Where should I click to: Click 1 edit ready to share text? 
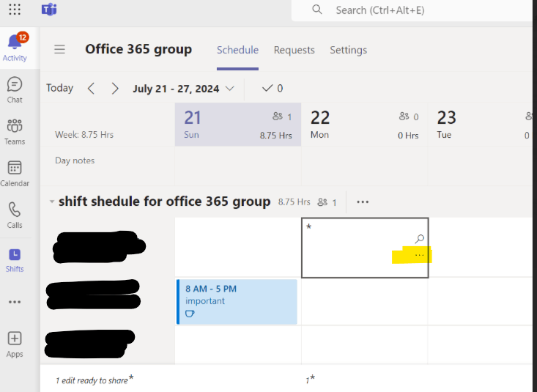coord(95,380)
